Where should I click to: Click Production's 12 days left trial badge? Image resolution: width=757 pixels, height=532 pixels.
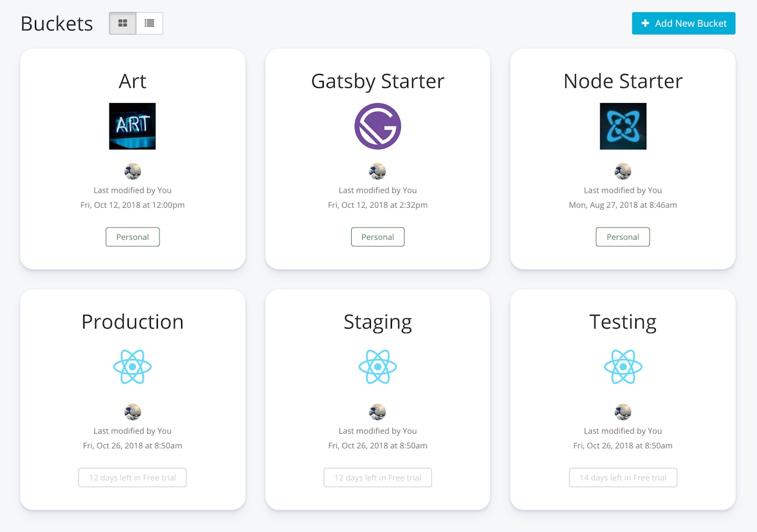tap(132, 478)
